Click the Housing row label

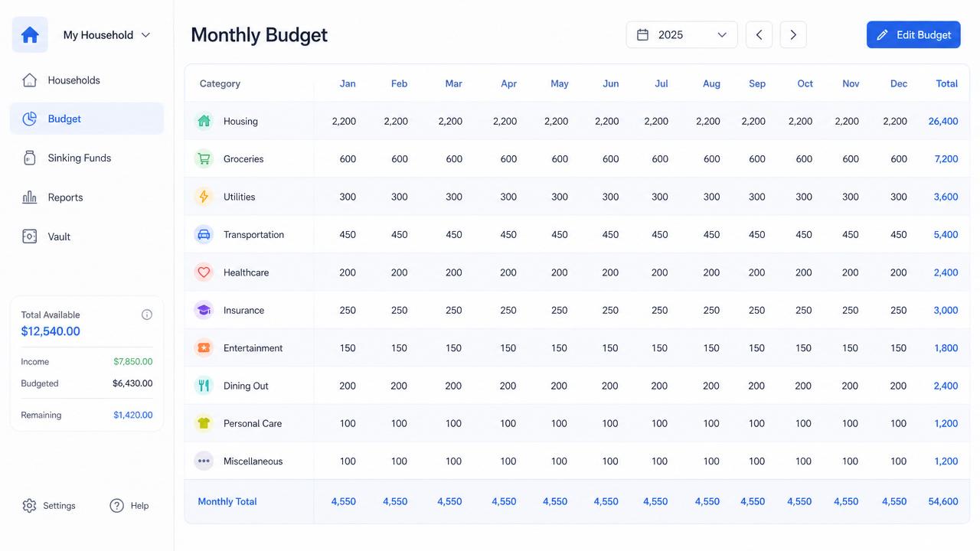[240, 121]
